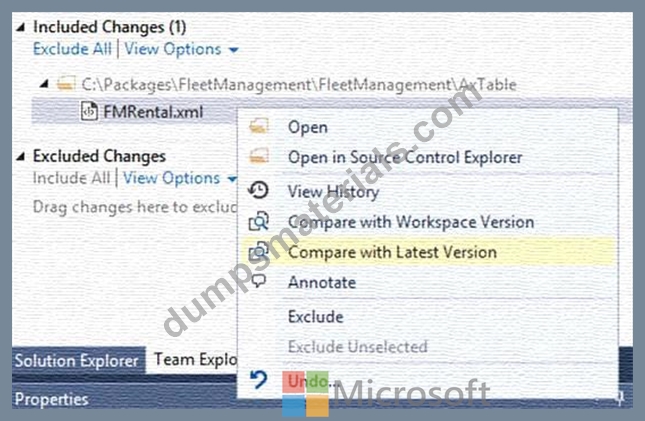This screenshot has width=645, height=421.
Task: Click the Undo arrow icon
Action: [x=259, y=379]
